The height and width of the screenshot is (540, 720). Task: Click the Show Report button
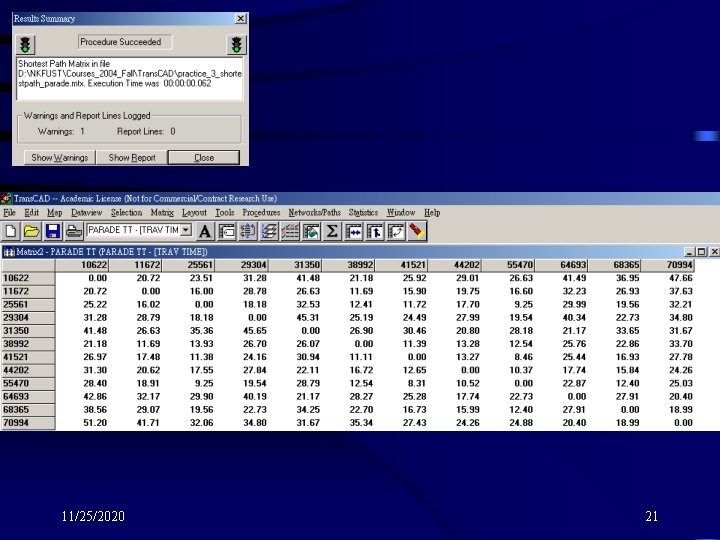[x=132, y=158]
